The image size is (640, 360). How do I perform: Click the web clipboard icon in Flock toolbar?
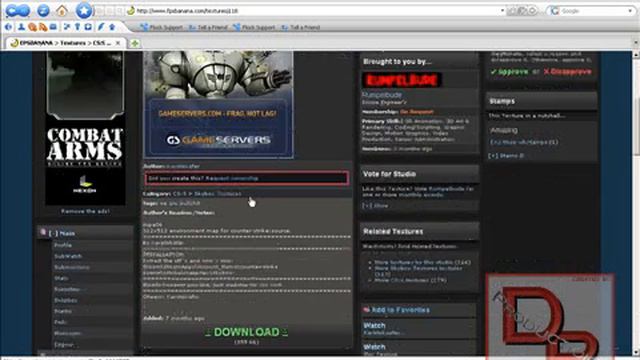88,27
